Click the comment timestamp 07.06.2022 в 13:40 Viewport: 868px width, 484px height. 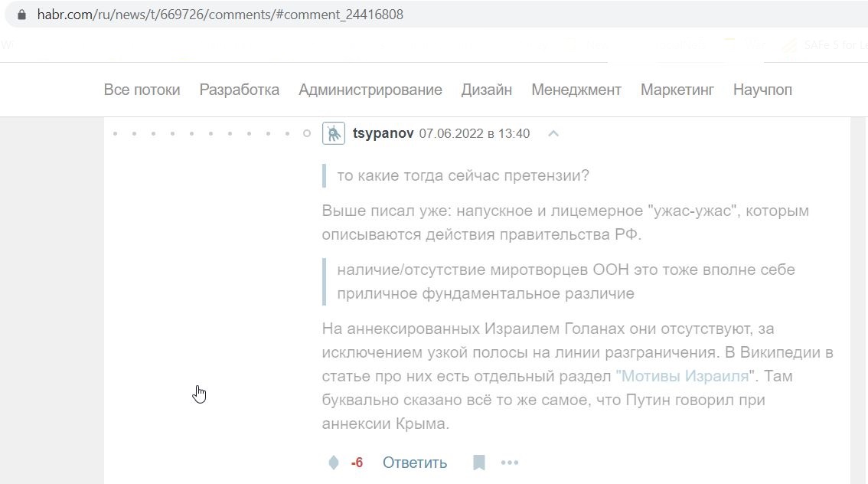pos(475,133)
